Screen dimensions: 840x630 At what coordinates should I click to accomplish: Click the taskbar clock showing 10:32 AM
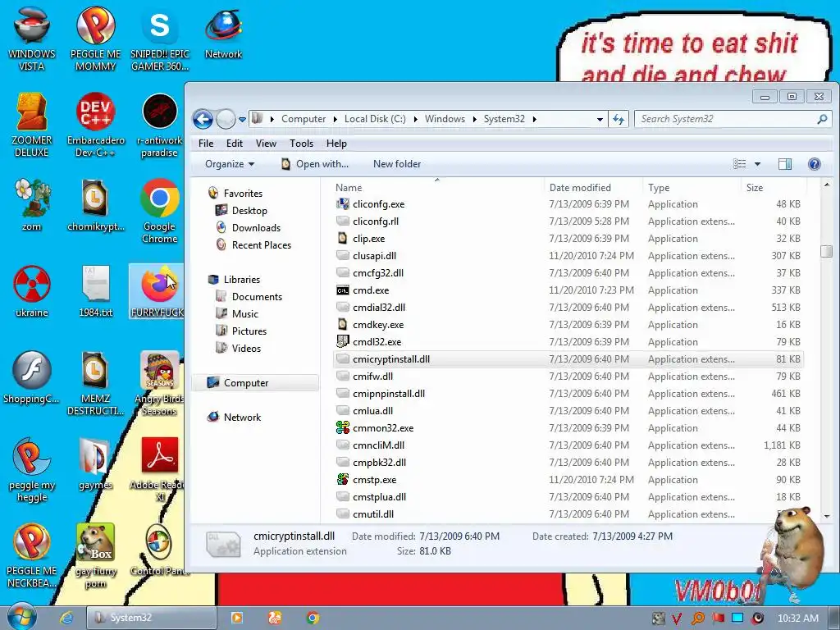pyautogui.click(x=797, y=619)
